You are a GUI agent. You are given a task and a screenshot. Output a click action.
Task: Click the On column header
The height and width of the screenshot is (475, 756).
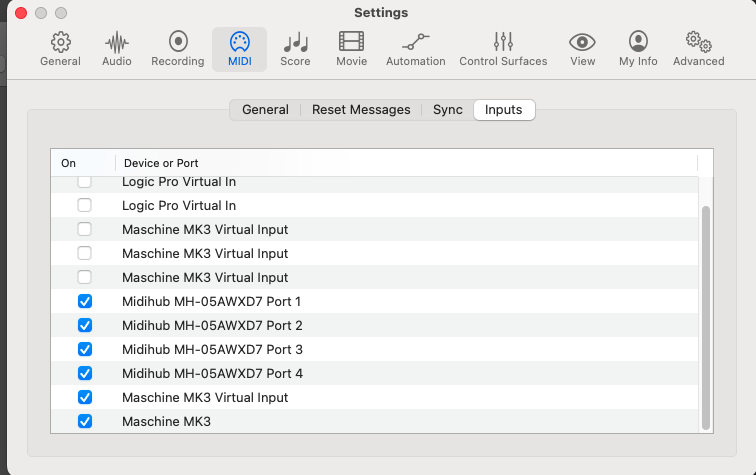82,163
